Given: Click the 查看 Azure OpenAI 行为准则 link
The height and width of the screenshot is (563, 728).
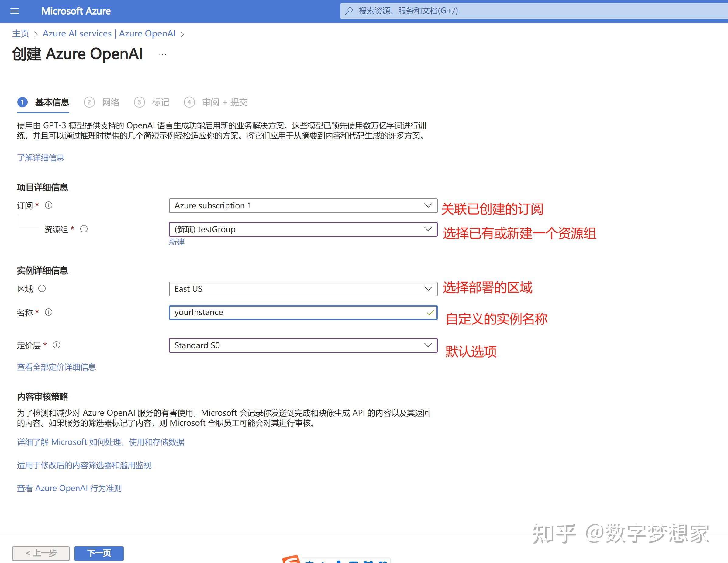Looking at the screenshot, I should 69,488.
